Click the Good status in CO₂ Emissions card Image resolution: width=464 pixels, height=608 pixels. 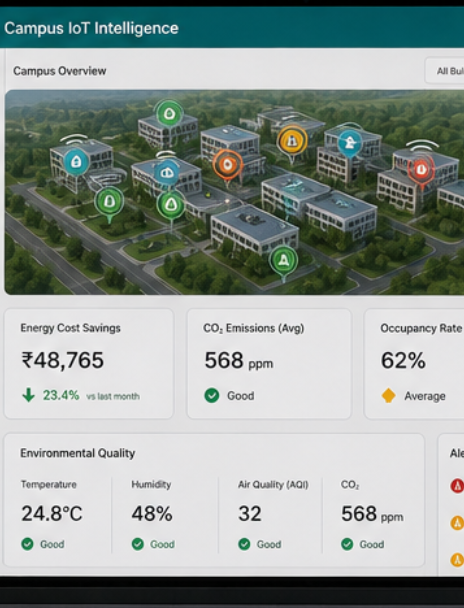[x=241, y=396]
